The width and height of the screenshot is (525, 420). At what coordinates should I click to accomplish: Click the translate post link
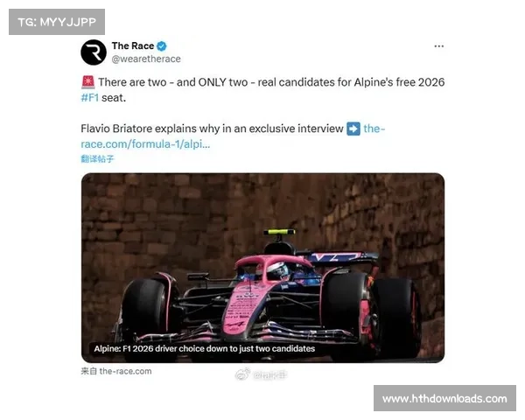click(97, 158)
